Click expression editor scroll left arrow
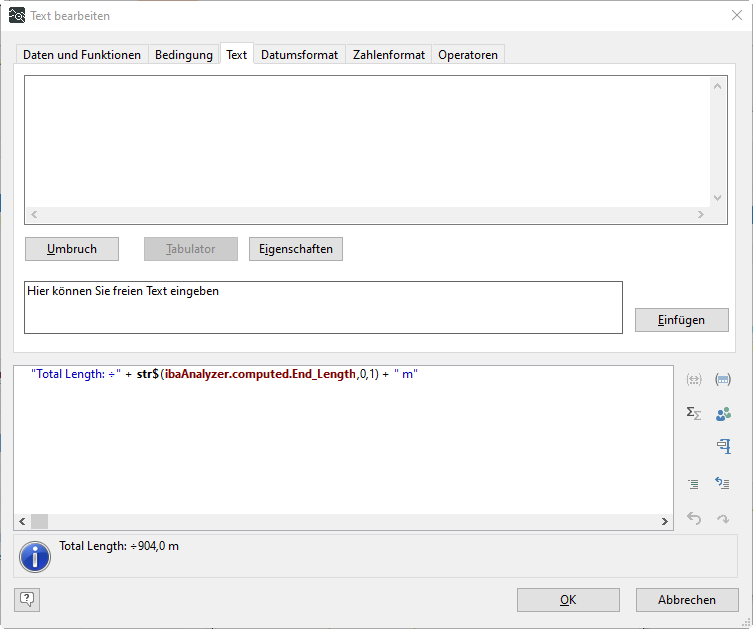The width and height of the screenshot is (753, 629). [22, 521]
